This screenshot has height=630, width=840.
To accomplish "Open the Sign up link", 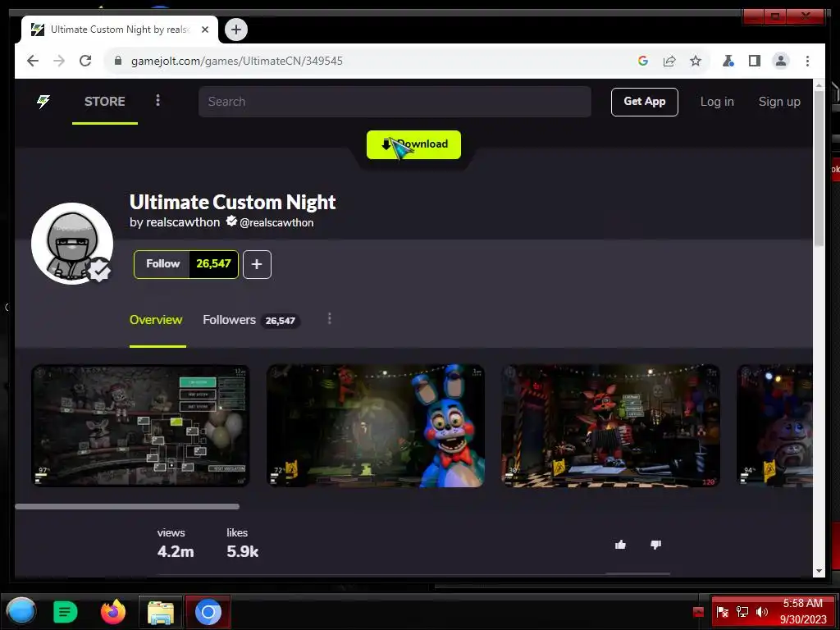I will 779,102.
